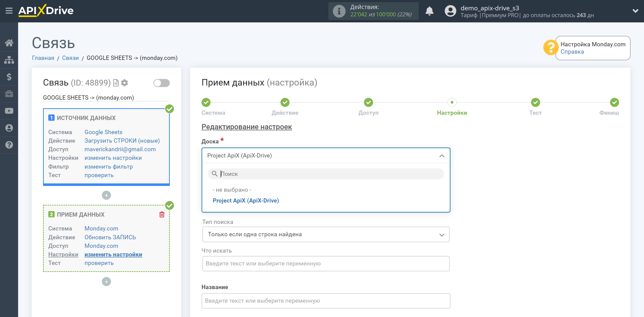The image size is (644, 317).
Task: Click Monday.com access link
Action: (x=101, y=246)
